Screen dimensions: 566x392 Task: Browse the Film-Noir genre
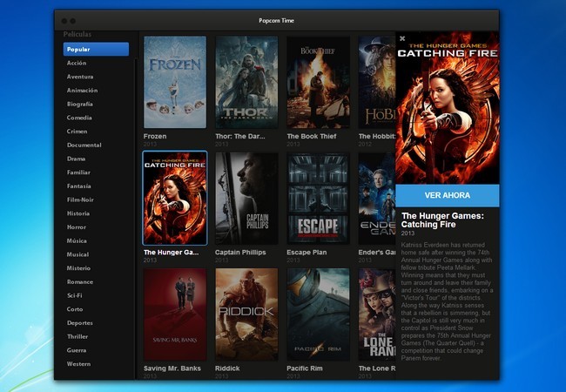click(80, 199)
